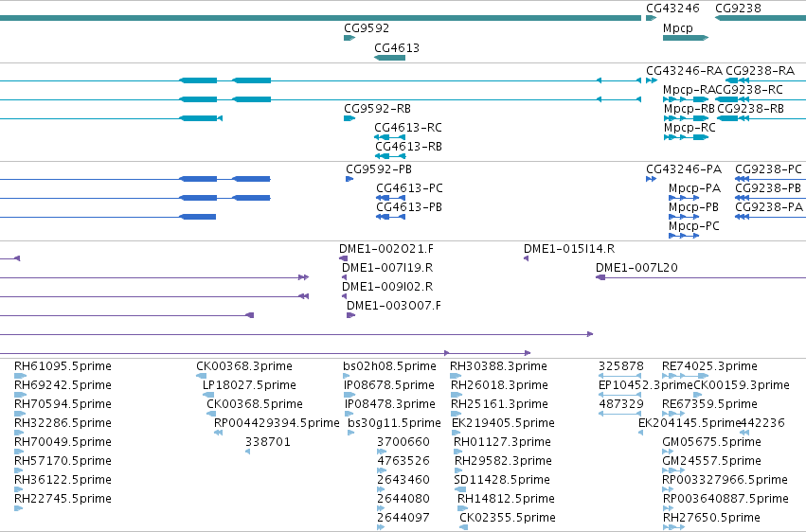Click the RE74025.3prime label
The height and width of the screenshot is (532, 806).
(710, 366)
